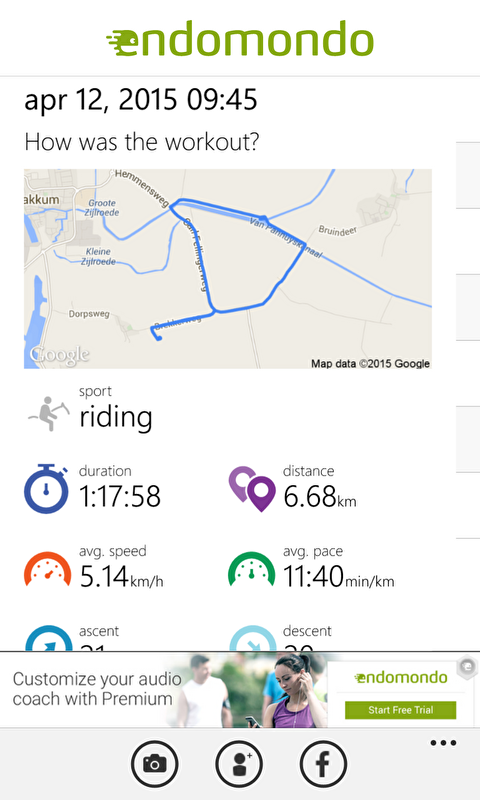
Task: Tap the orange avg. speed gauge icon
Action: tap(47, 569)
